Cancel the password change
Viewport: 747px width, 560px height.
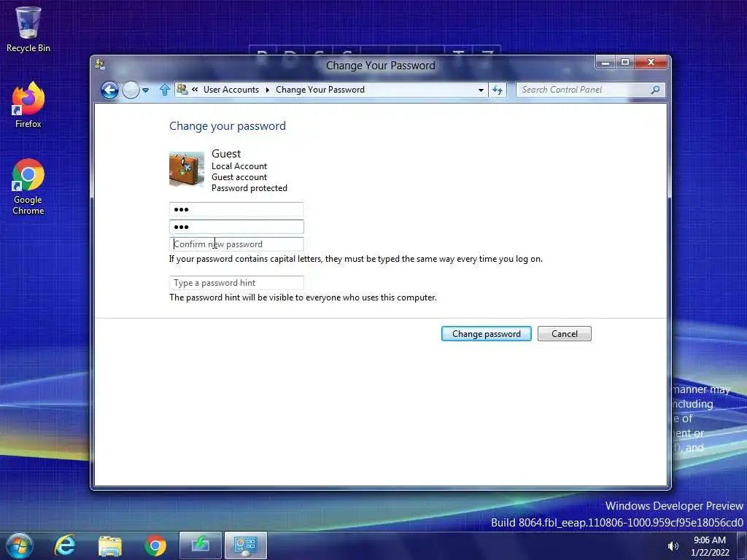click(565, 334)
